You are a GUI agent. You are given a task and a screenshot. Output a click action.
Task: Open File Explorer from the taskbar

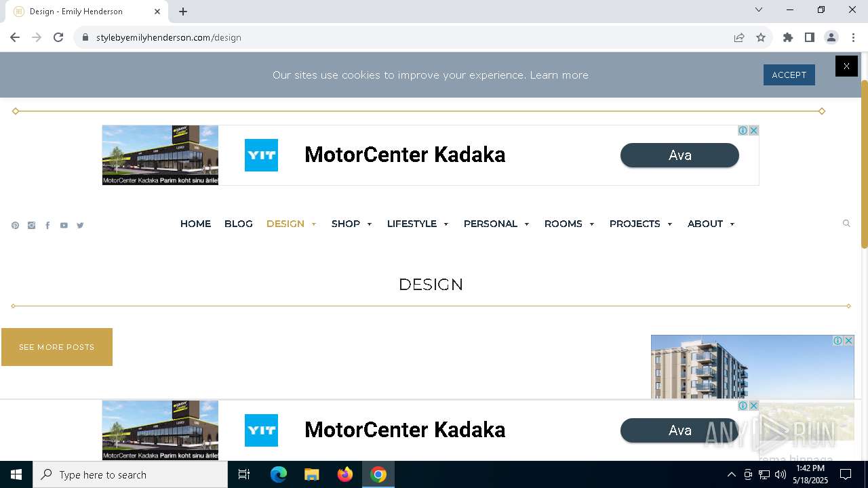312,474
